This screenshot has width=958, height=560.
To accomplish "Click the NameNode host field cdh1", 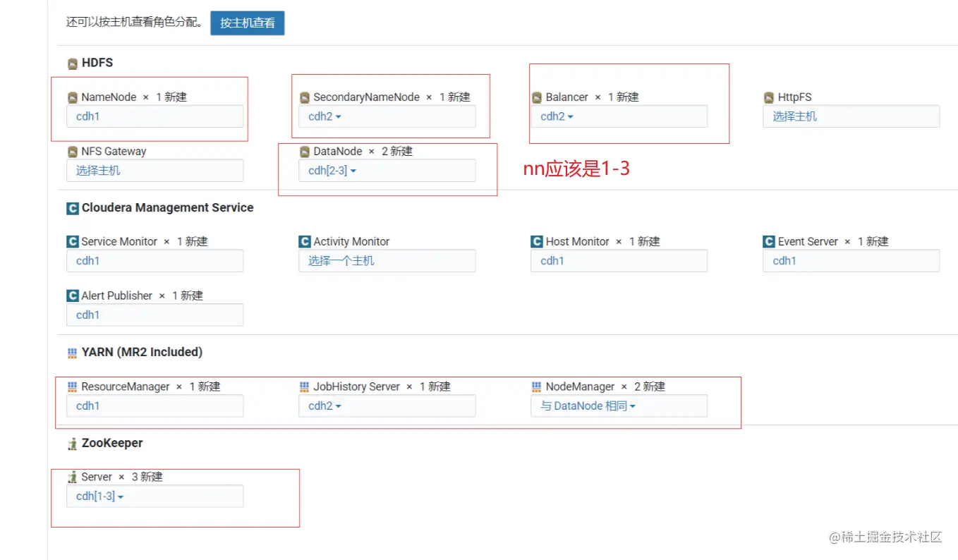I will point(154,116).
